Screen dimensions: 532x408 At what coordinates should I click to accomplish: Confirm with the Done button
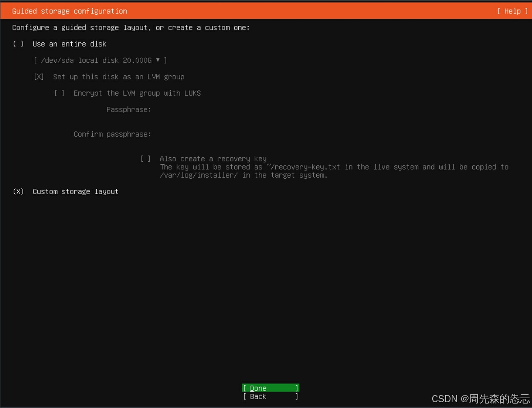click(x=270, y=388)
